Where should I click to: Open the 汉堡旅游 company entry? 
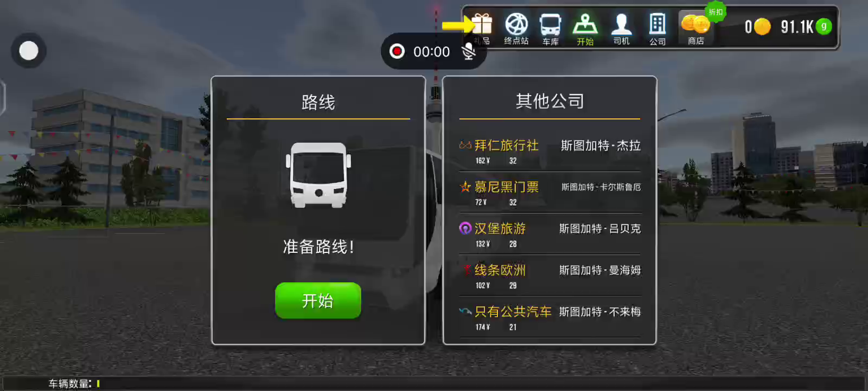(550, 235)
